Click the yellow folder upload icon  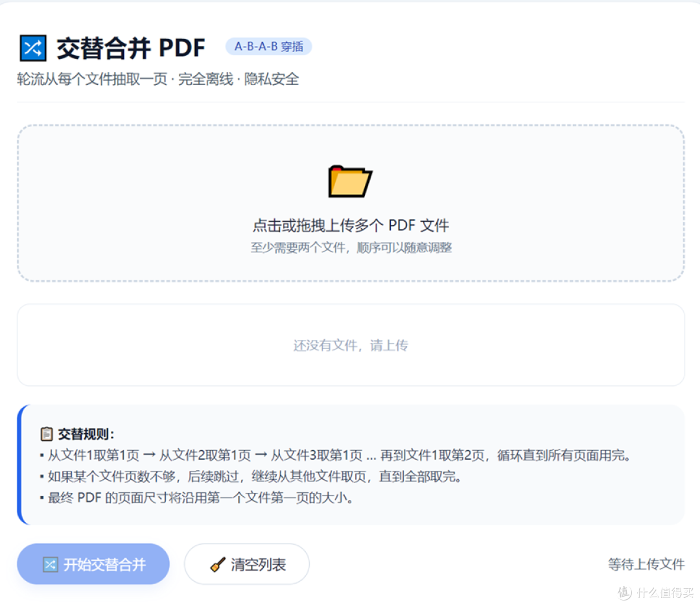[x=350, y=181]
